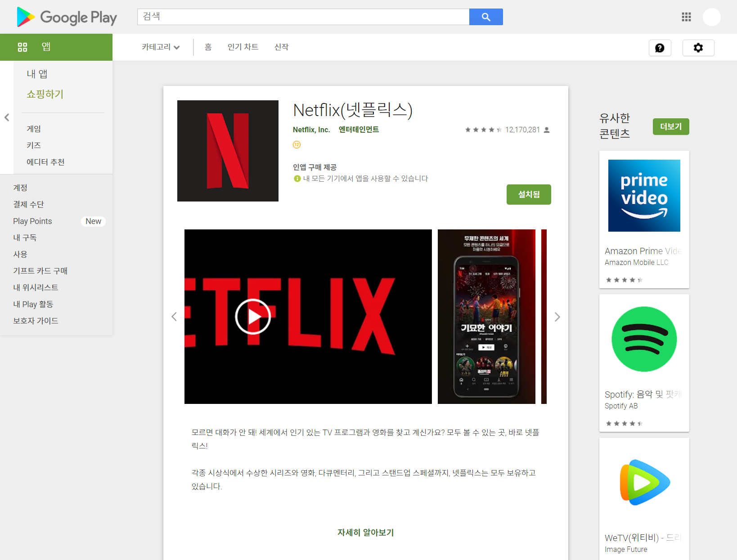Select the 신작 tab

tap(282, 47)
